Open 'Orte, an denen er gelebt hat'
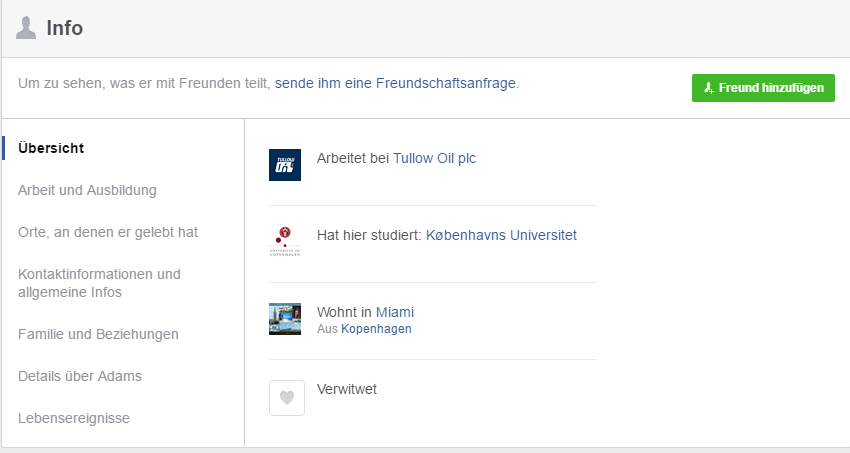This screenshot has height=453, width=850. [x=108, y=232]
